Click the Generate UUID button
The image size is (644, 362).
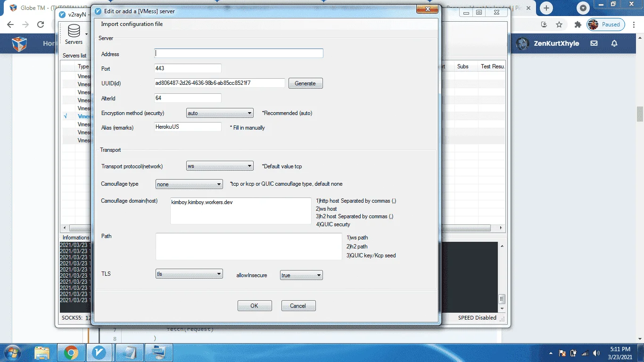[x=305, y=83]
